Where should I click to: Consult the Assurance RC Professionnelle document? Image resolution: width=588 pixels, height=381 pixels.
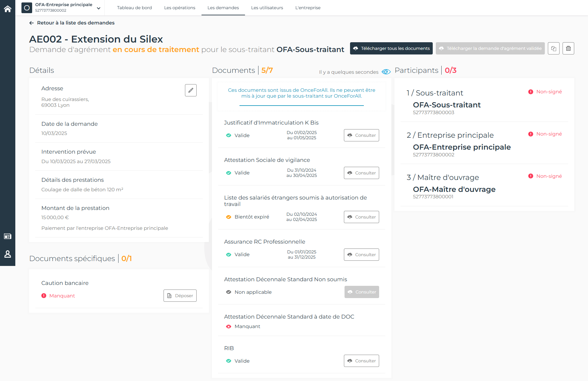(x=361, y=255)
